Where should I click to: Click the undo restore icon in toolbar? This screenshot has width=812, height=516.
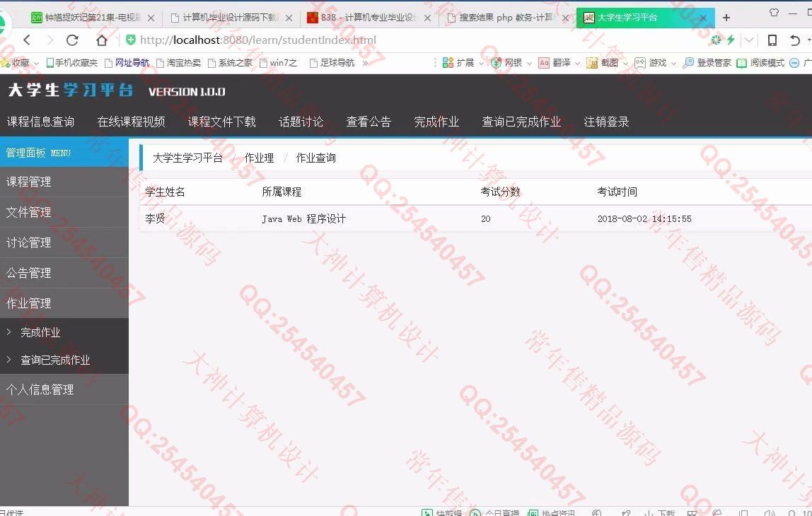pyautogui.click(x=794, y=40)
